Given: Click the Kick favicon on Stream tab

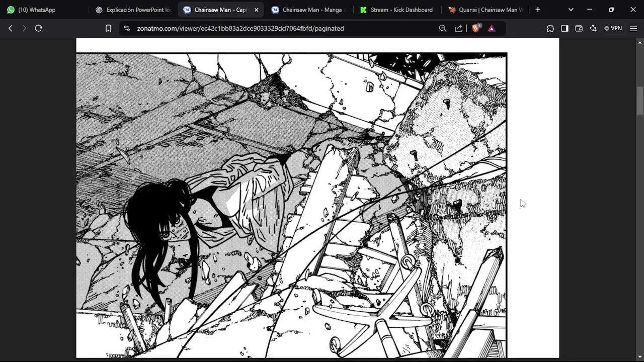Looking at the screenshot, I should (363, 10).
